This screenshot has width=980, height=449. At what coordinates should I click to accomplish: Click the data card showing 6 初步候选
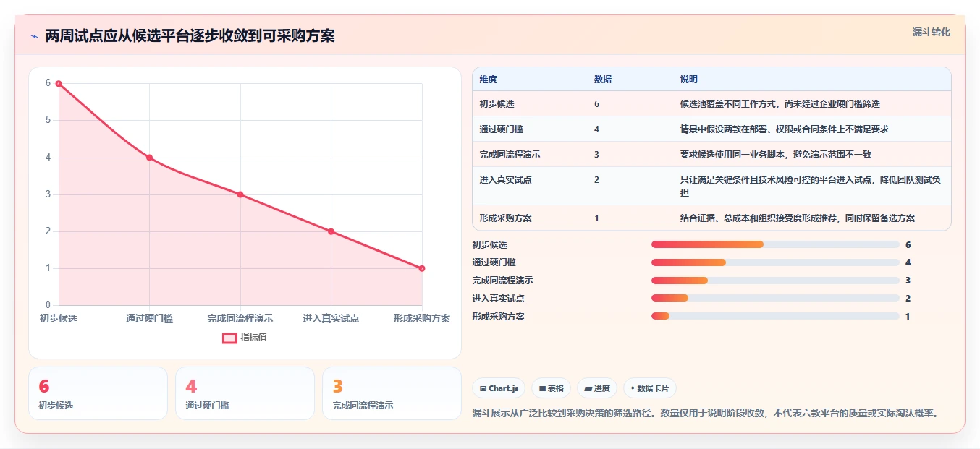pos(98,393)
